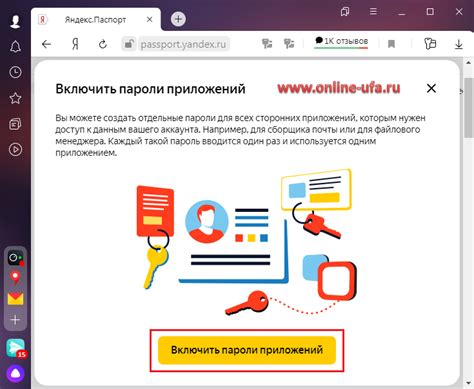Open Yandex home via Я icon
Screen dimensions: 474x389
click(75, 44)
